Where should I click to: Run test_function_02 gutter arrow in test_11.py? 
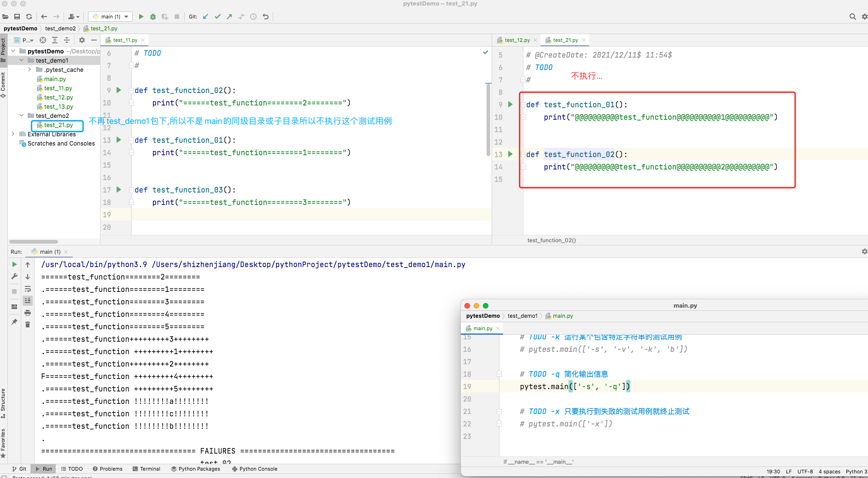pyautogui.click(x=119, y=90)
